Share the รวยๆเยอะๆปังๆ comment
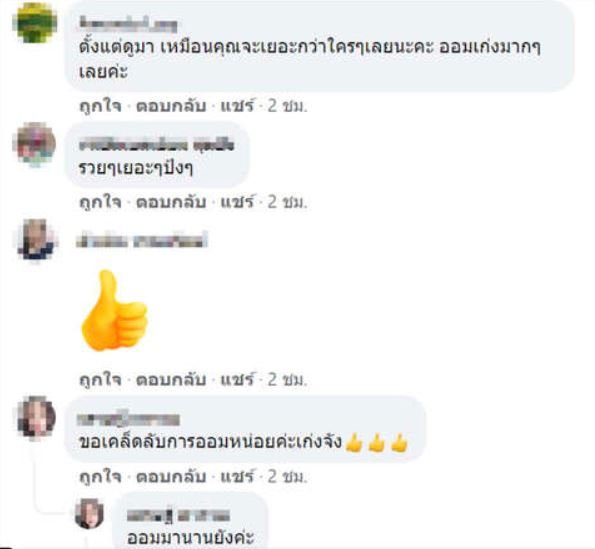This screenshot has height=549, width=595. (237, 202)
